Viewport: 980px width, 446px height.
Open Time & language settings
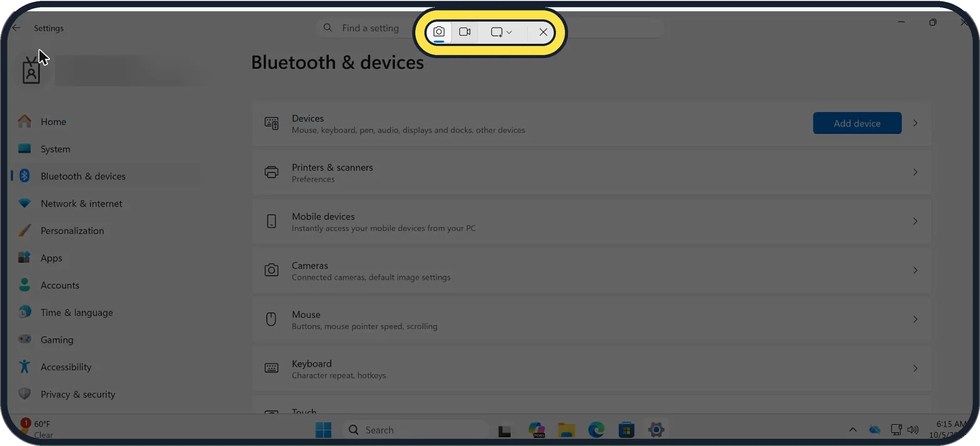106,313
